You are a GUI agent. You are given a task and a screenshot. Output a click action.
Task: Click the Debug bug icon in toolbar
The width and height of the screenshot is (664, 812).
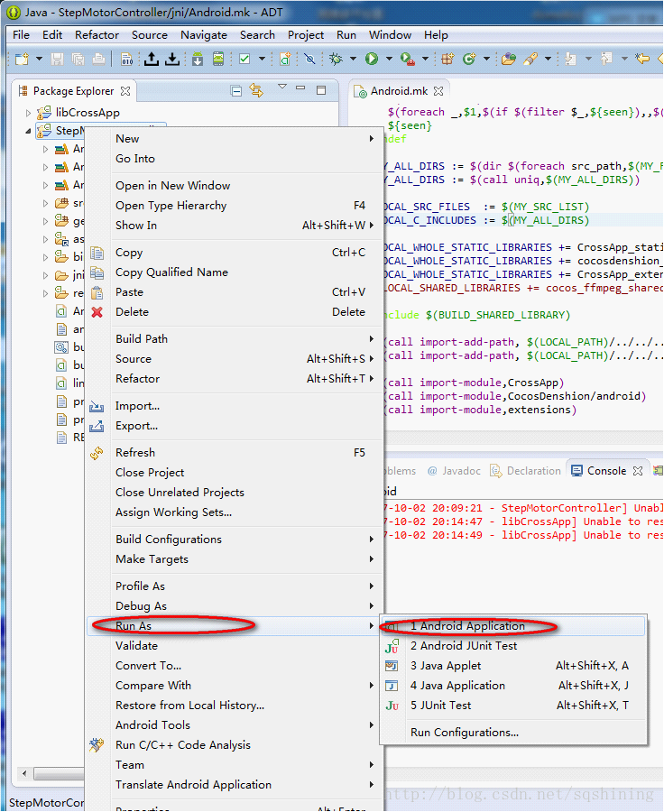click(337, 59)
